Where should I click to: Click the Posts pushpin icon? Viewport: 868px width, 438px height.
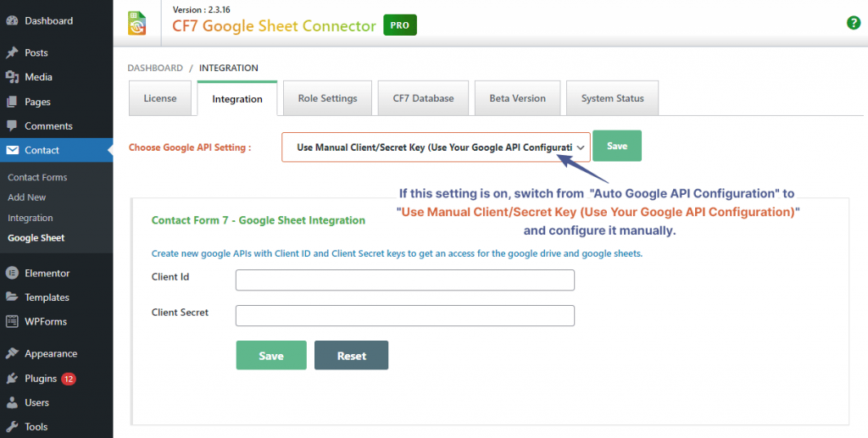pos(13,53)
